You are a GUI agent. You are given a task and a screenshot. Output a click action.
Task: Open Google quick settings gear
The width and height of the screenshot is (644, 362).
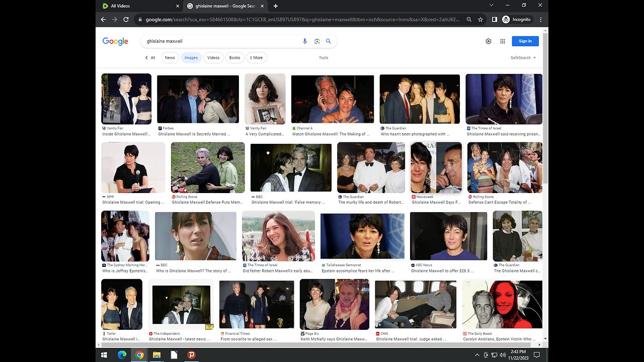pos(488,41)
